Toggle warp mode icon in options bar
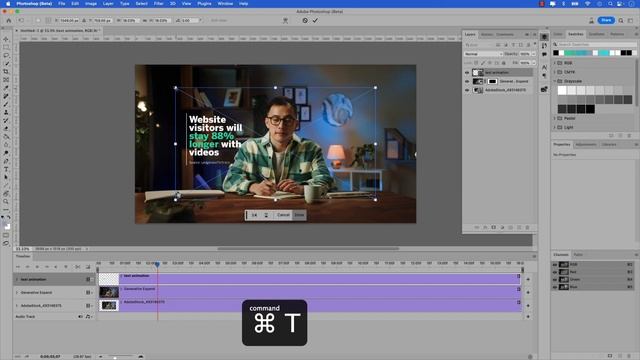Screen dimensions: 640x360 click(285, 20)
